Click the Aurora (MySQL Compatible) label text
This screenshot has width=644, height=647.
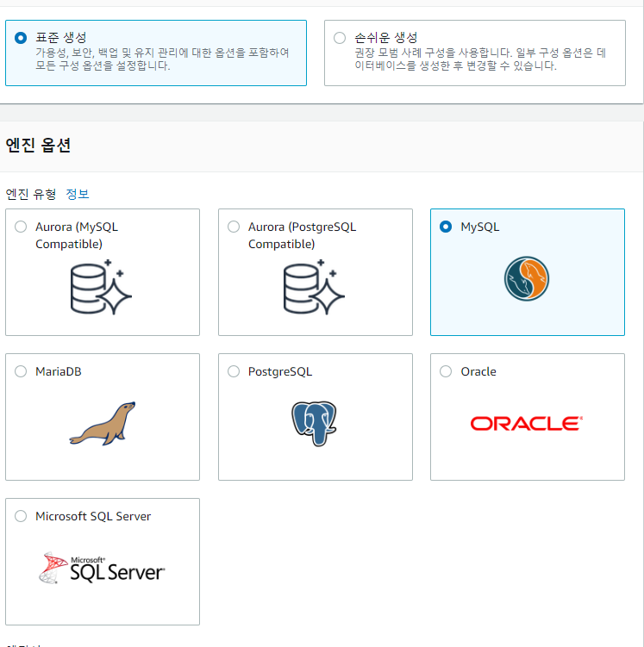pos(77,235)
